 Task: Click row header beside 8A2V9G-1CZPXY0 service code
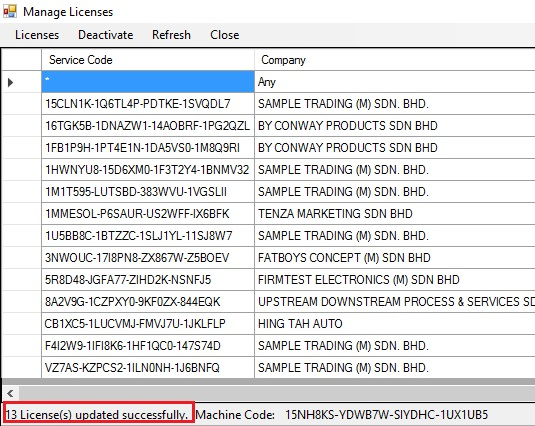click(x=21, y=302)
